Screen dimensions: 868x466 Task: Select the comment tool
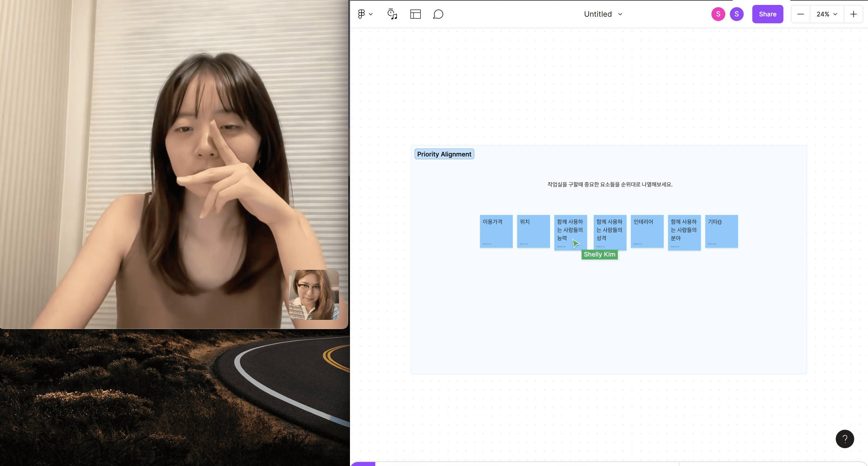[x=438, y=14]
